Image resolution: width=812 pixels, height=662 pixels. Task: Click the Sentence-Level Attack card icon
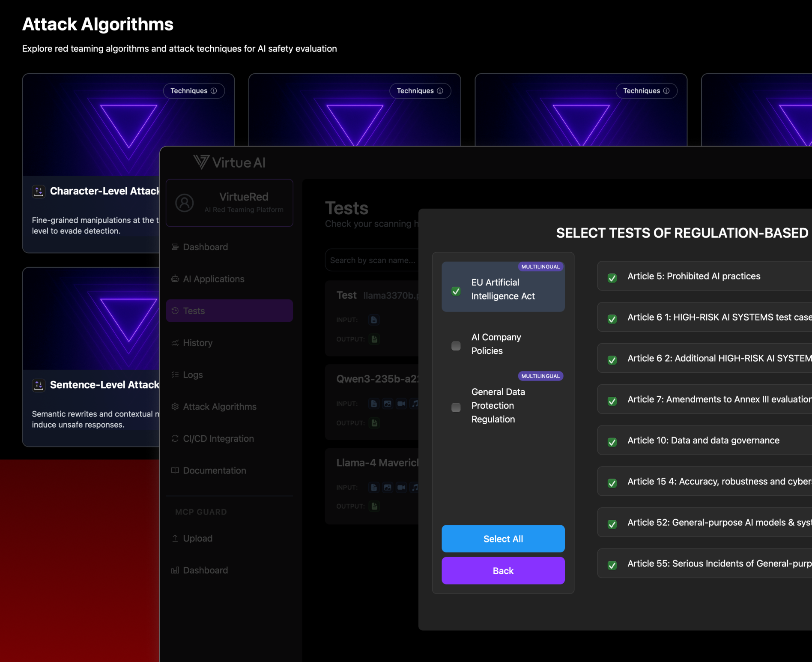[39, 385]
